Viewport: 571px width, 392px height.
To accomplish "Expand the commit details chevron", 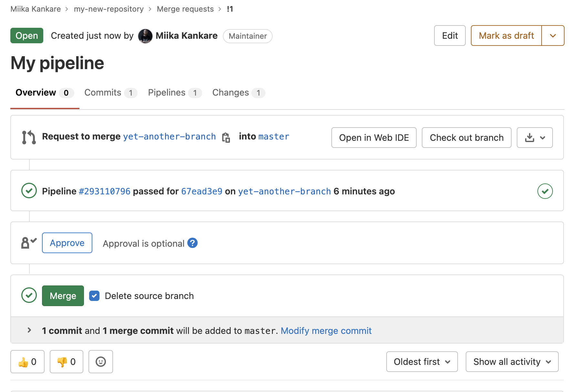I will [29, 330].
